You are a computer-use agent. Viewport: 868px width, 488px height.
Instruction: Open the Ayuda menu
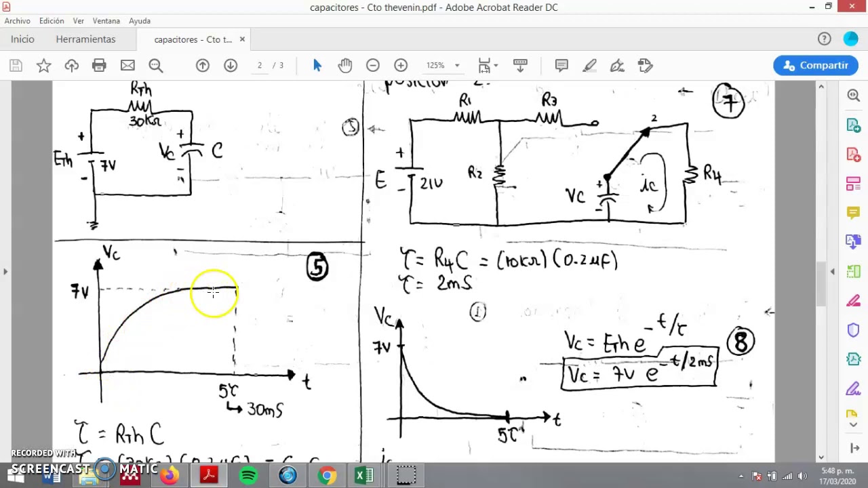[140, 21]
